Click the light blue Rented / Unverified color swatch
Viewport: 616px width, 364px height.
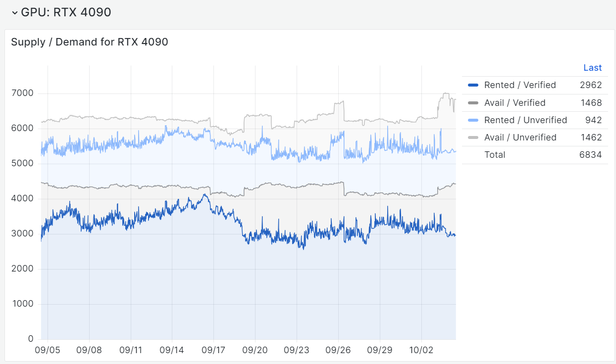point(473,120)
